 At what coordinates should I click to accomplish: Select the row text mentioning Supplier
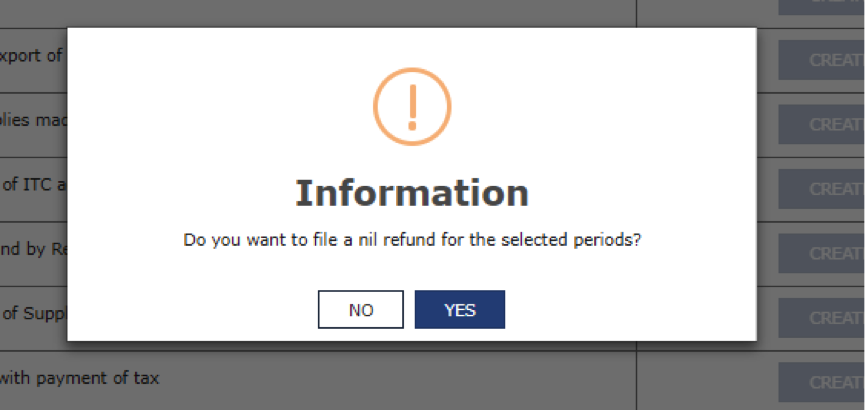[x=34, y=313]
